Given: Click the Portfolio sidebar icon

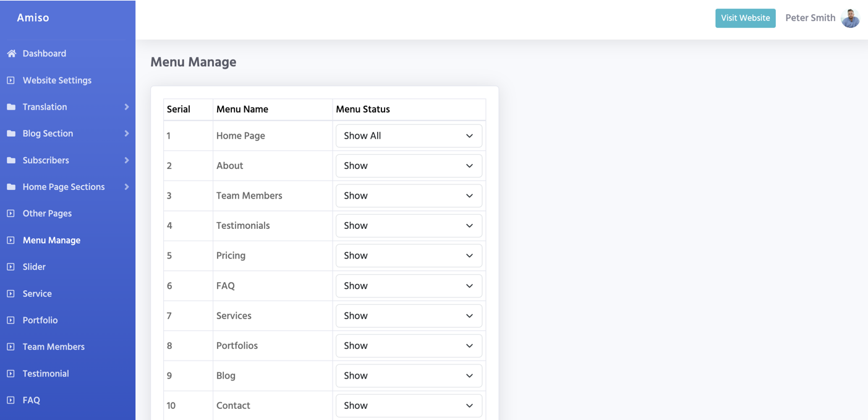Looking at the screenshot, I should [11, 320].
